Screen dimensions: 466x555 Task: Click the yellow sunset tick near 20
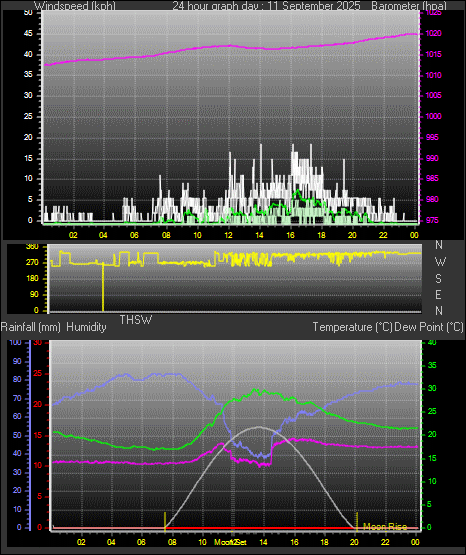pyautogui.click(x=357, y=522)
